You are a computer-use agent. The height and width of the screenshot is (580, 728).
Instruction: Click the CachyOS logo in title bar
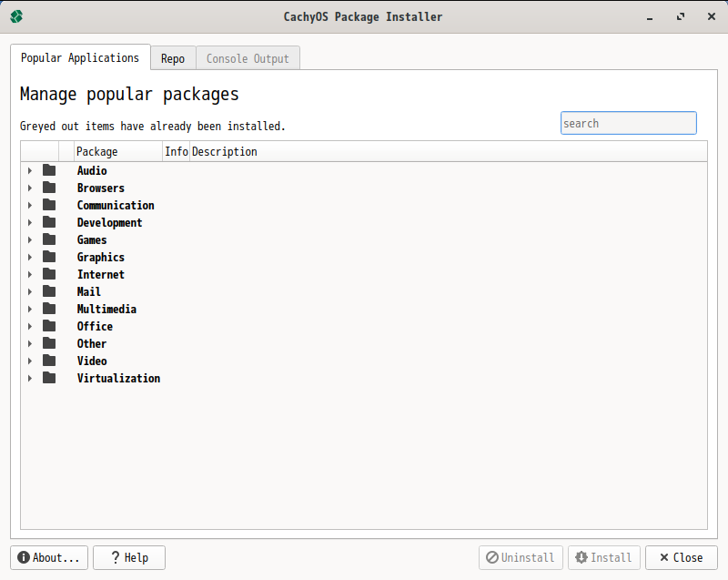[16, 16]
